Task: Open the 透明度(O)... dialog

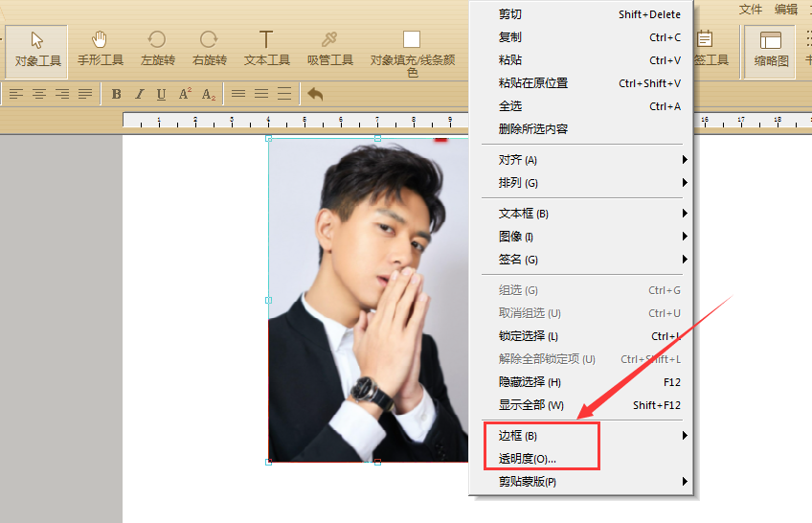Action: (581, 459)
